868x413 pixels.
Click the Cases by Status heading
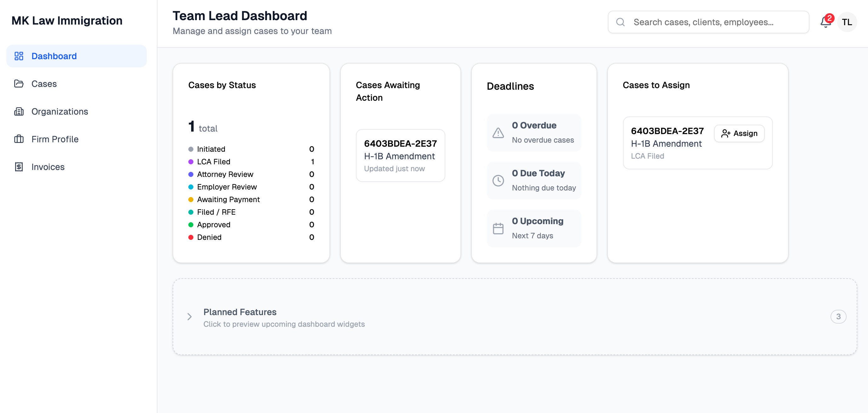click(222, 85)
